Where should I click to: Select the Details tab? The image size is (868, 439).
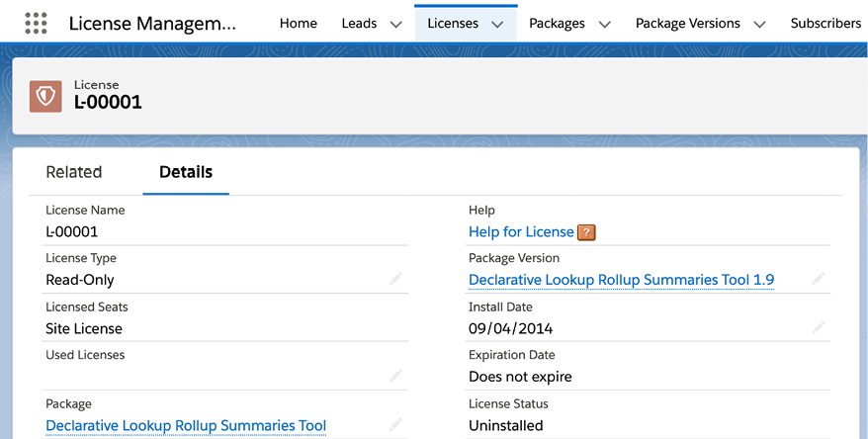[x=186, y=172]
